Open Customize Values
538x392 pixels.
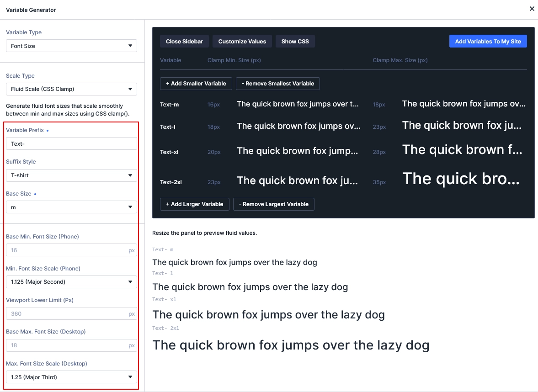(x=242, y=42)
